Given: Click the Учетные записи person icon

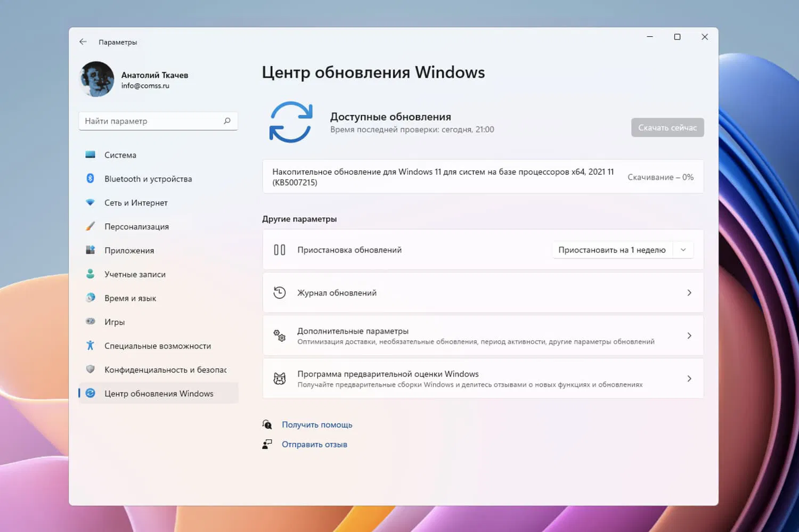Looking at the screenshot, I should [91, 274].
